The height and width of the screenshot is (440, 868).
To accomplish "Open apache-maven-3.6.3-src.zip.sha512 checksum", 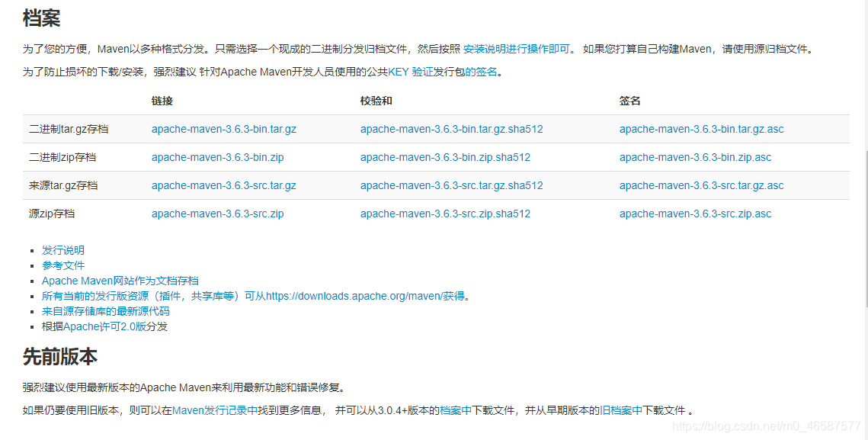I will [x=445, y=214].
